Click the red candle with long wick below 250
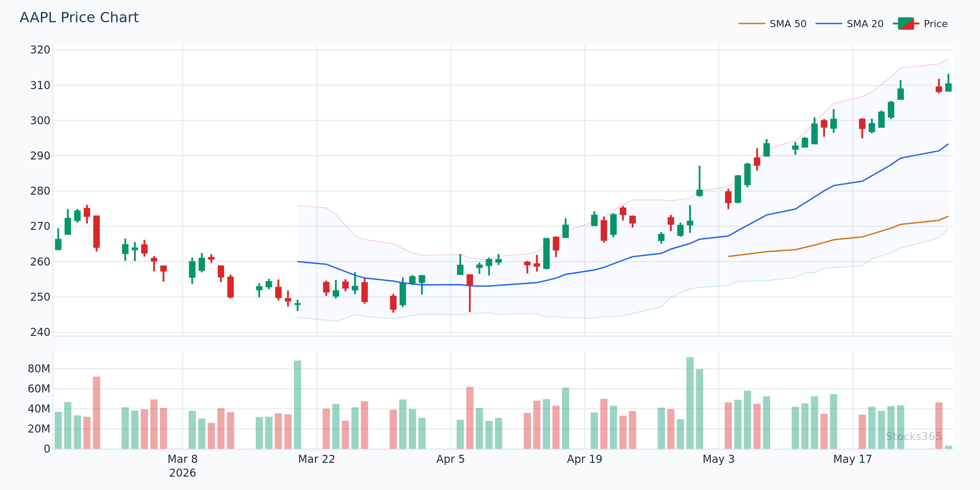This screenshot has height=490, width=980. pos(470,293)
